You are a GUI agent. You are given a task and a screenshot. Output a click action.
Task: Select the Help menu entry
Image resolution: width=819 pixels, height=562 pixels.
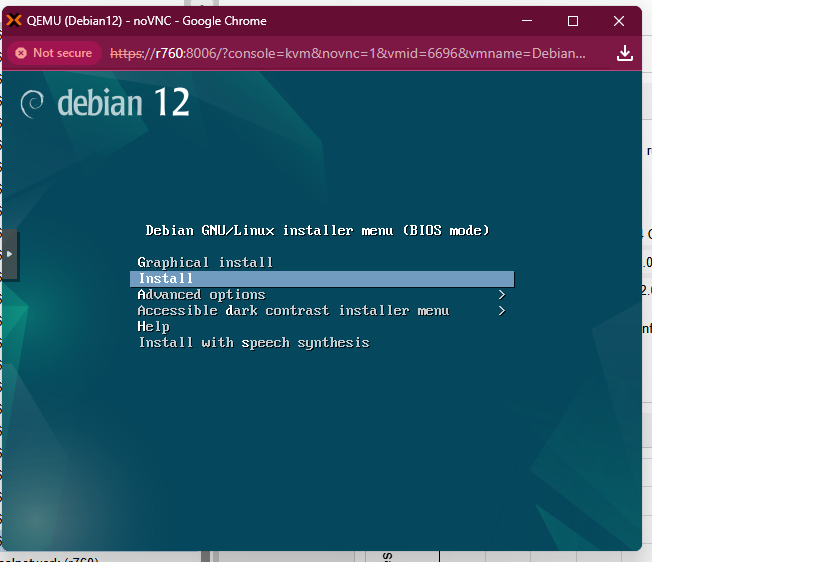[153, 327]
